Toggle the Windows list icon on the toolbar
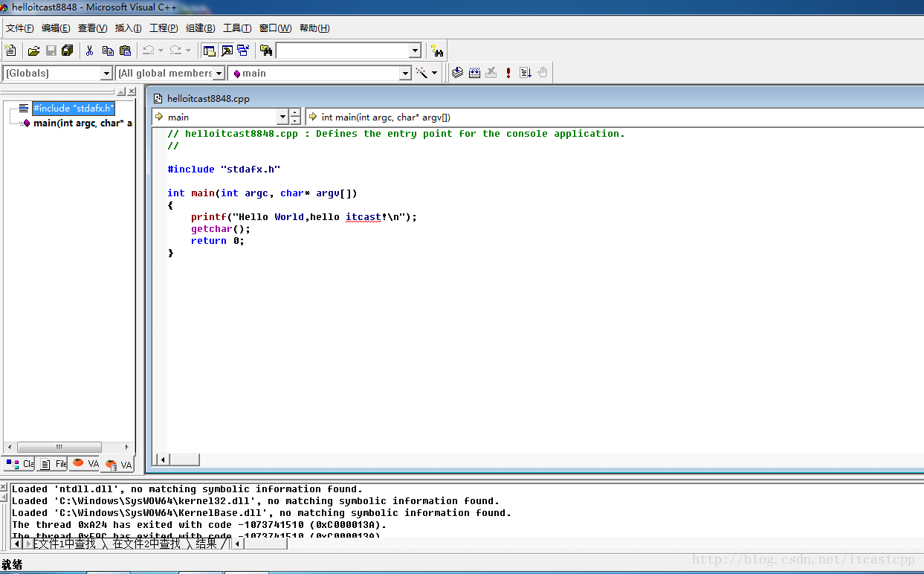This screenshot has width=924, height=574. coord(243,50)
